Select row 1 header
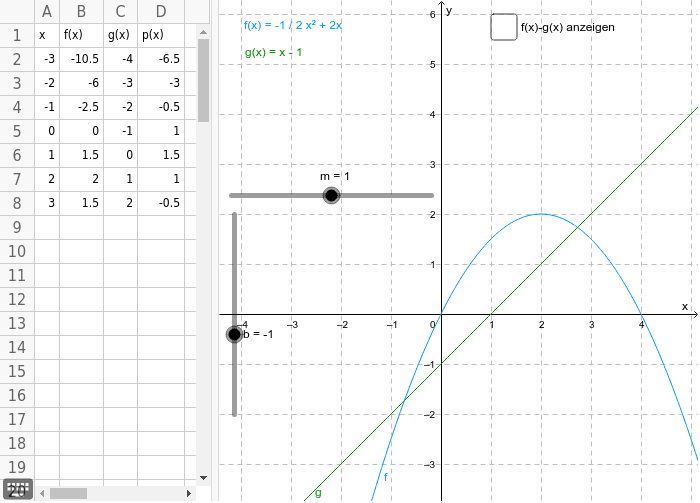This screenshot has height=503, width=700. [17, 35]
